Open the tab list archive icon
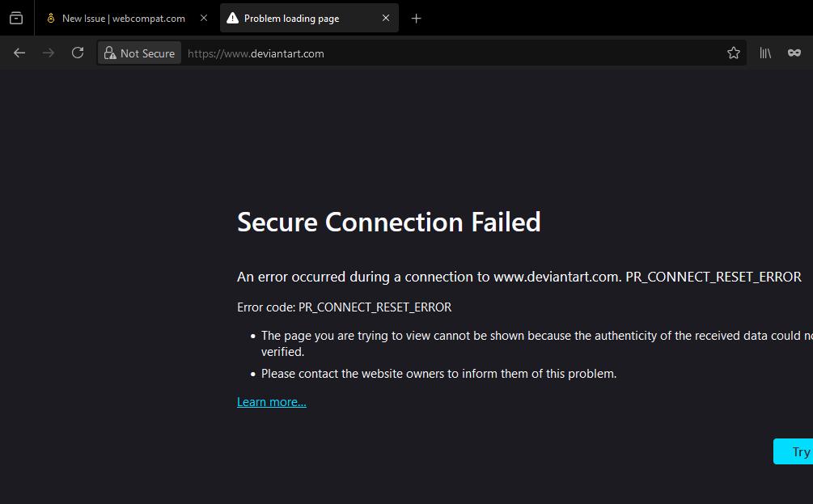 click(x=16, y=18)
